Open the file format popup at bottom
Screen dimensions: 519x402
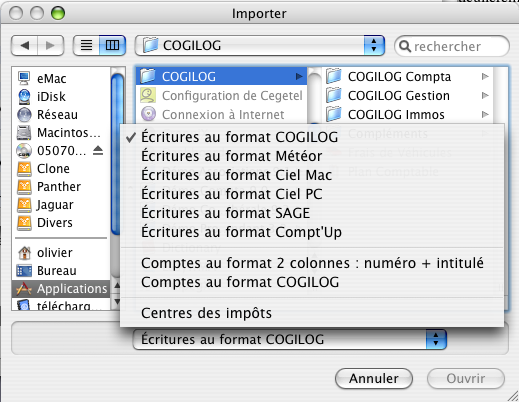(289, 339)
